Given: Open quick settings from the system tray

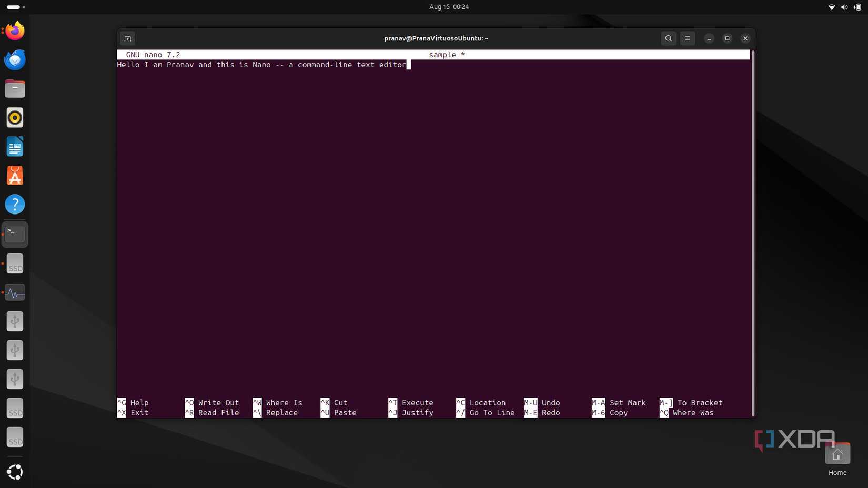Looking at the screenshot, I should coord(843,7).
